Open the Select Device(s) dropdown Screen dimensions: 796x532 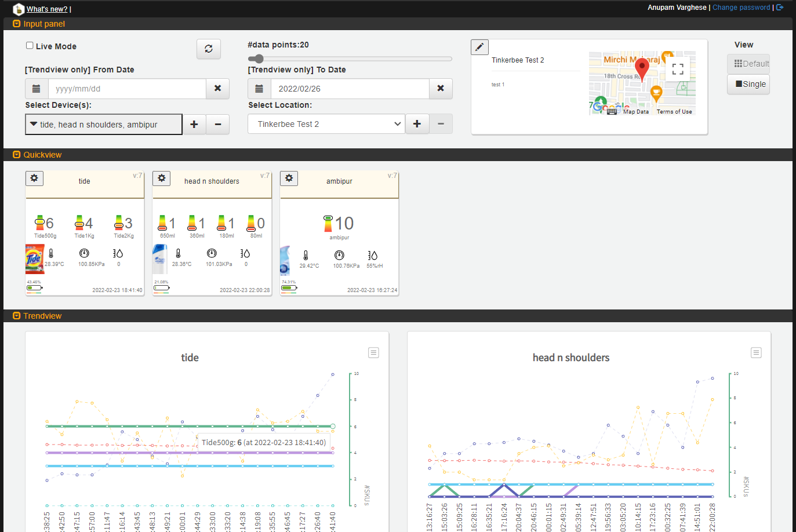pos(103,123)
